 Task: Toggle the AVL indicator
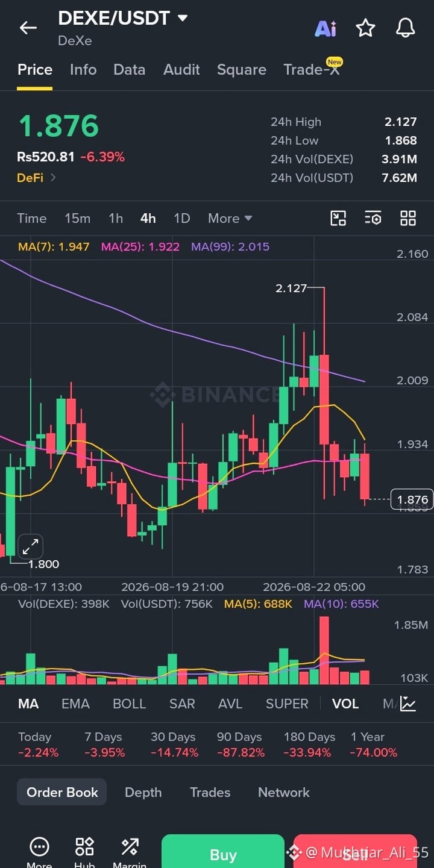click(x=230, y=704)
